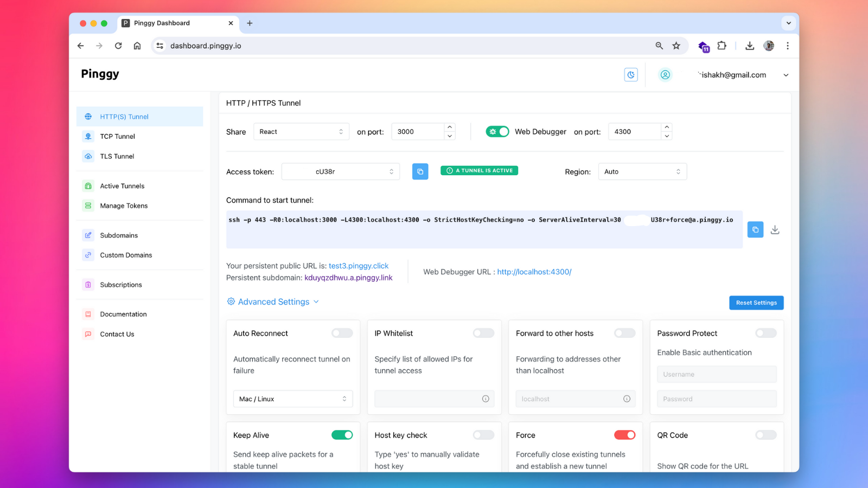Image resolution: width=868 pixels, height=488 pixels.
Task: Copy the tunnel command with the copy icon
Action: 755,229
